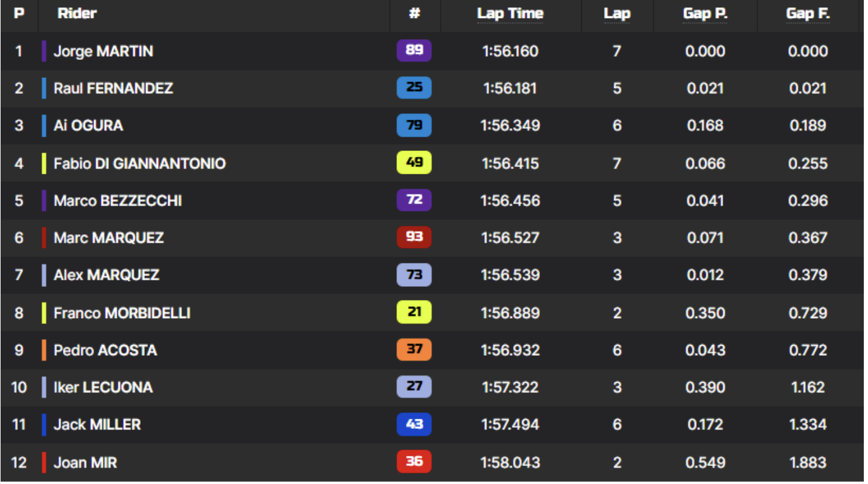
Task: Click Fabio Di Giannantonio's yellow team color bar
Action: tap(44, 163)
